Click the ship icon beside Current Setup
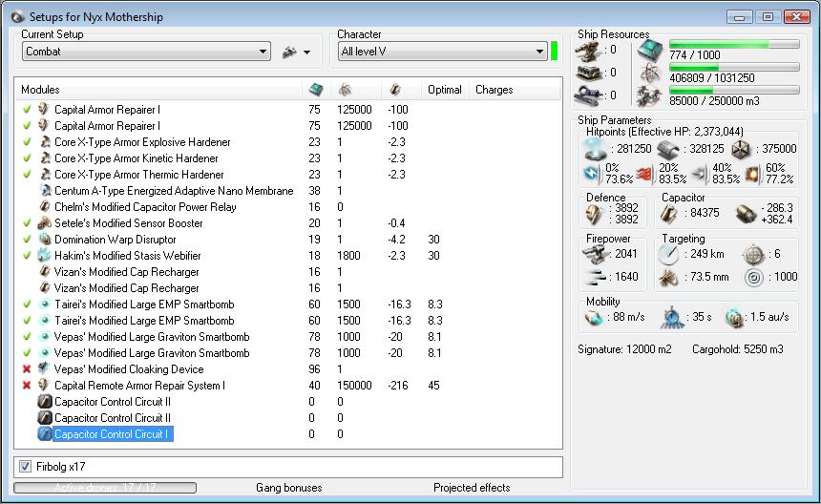The height and width of the screenshot is (504, 821). tap(290, 52)
